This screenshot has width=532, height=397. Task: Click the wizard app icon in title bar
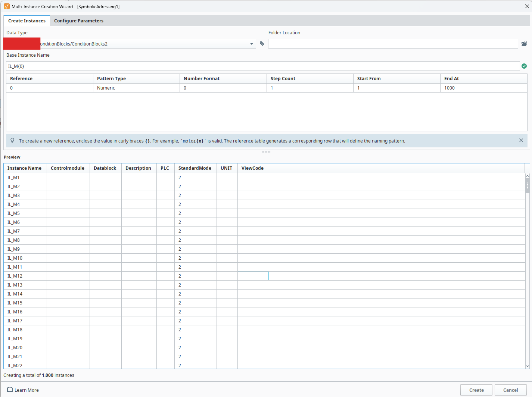tap(7, 6)
